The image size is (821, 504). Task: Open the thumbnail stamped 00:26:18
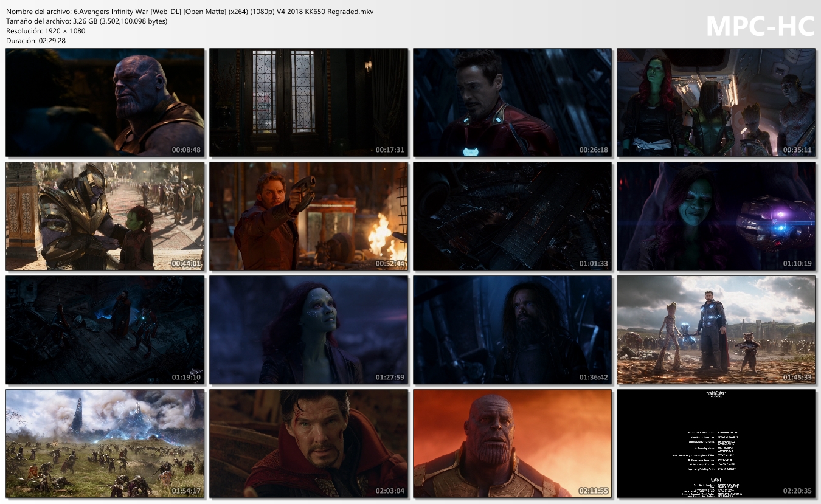(512, 102)
